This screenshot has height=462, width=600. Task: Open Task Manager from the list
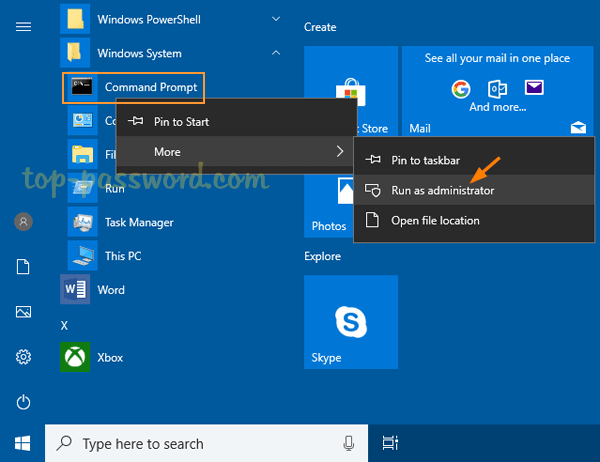[x=138, y=222]
